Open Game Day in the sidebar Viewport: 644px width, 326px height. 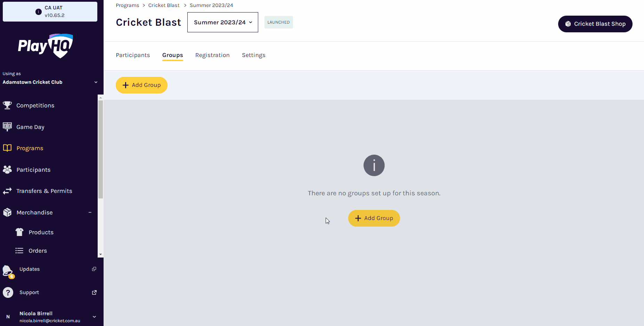tap(30, 127)
